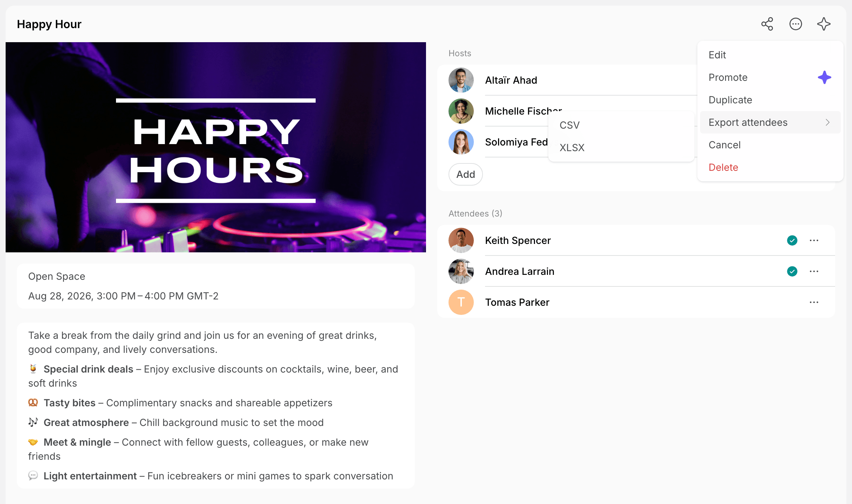Click the Happy Hour page title

click(49, 24)
